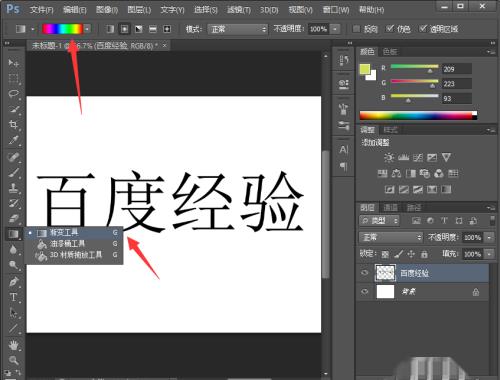Open the layer opacity dropdown arrow
The width and height of the screenshot is (500, 380).
point(489,237)
